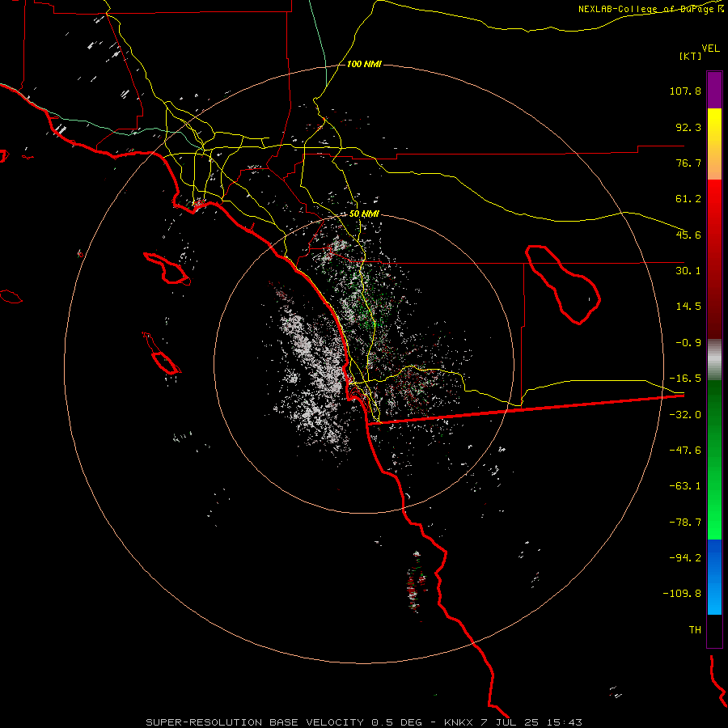Click the -32.0 velocity scale value
The height and width of the screenshot is (728, 728).
pyautogui.click(x=685, y=415)
